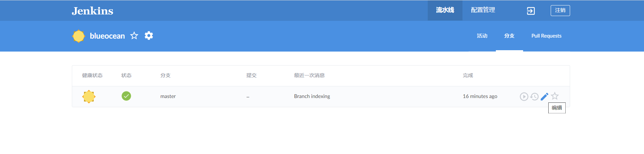Click the 16 minutes ago timestamp
Screen dimensions: 644x154
pos(480,96)
